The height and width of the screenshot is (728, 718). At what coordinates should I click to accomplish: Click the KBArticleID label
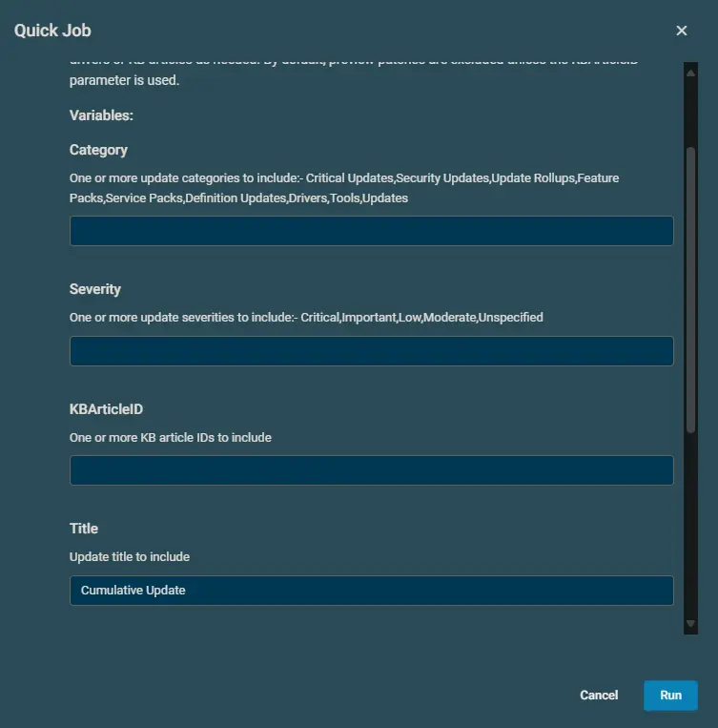[106, 408]
